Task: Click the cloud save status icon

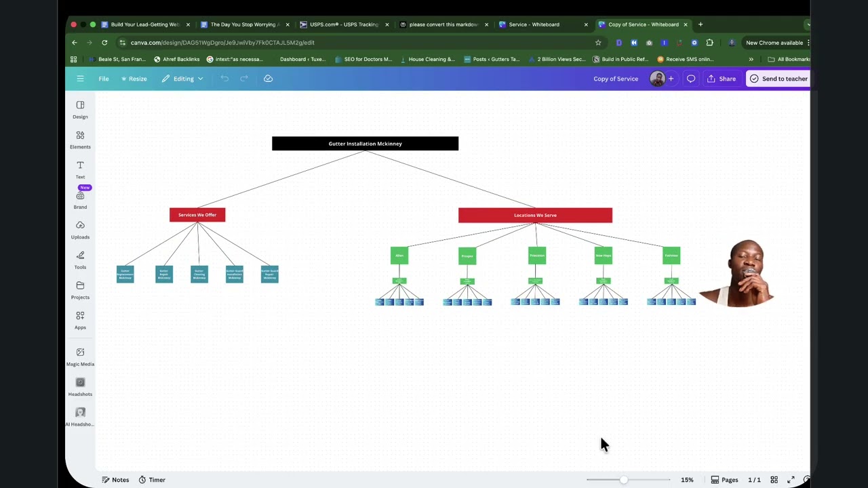Action: [x=268, y=79]
